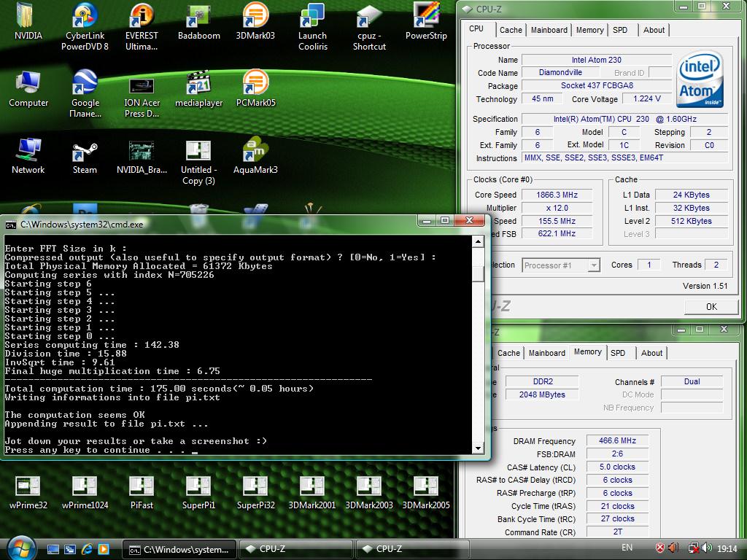Open About tab in lower CPU-Z window
747x560 pixels.
(x=651, y=353)
